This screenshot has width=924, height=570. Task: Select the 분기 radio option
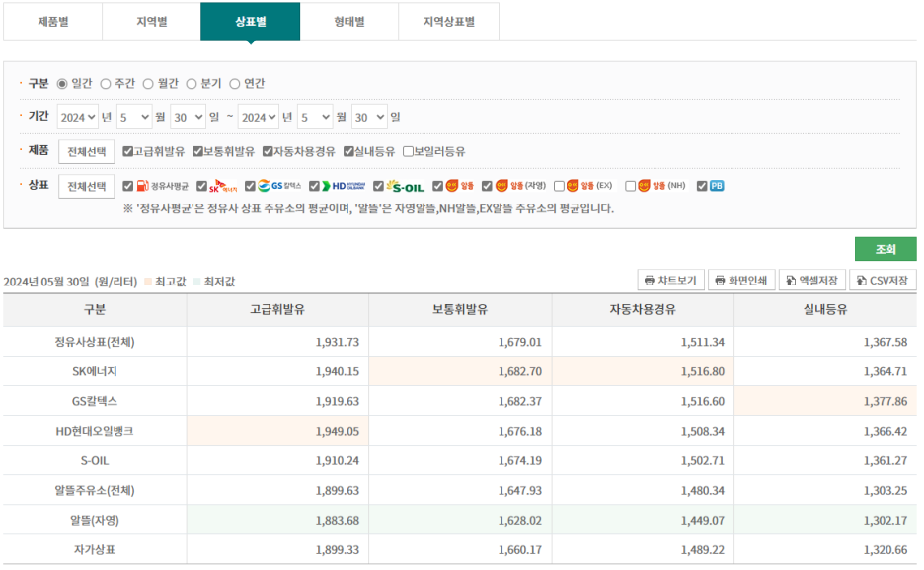click(192, 84)
